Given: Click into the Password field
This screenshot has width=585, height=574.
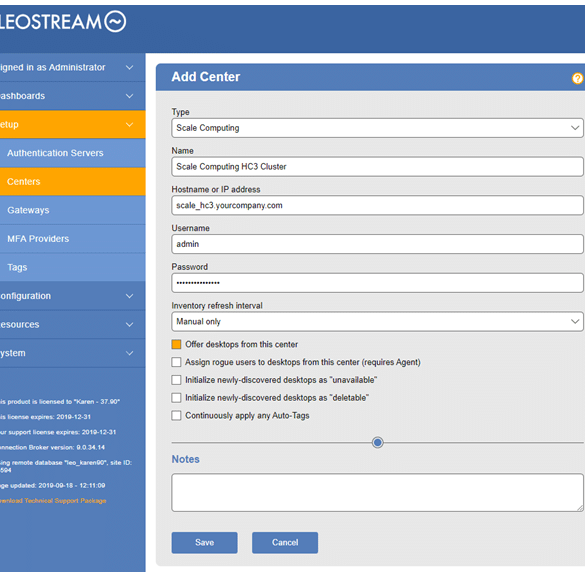Looking at the screenshot, I should coord(377,283).
